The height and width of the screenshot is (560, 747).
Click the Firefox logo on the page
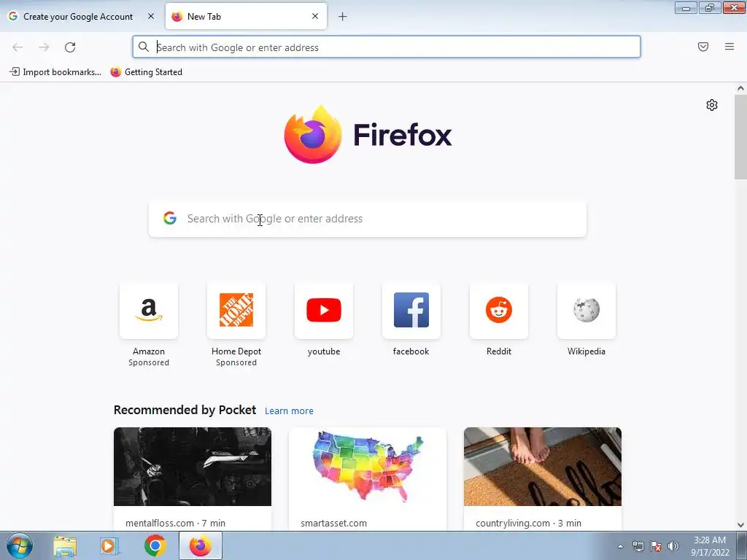368,135
